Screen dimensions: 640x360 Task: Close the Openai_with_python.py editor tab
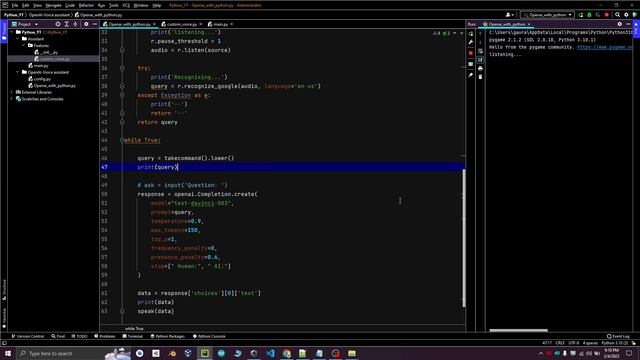pos(154,24)
